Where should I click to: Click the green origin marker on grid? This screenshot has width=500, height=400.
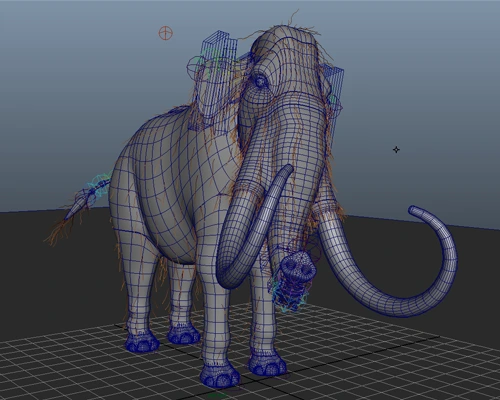click(217, 395)
